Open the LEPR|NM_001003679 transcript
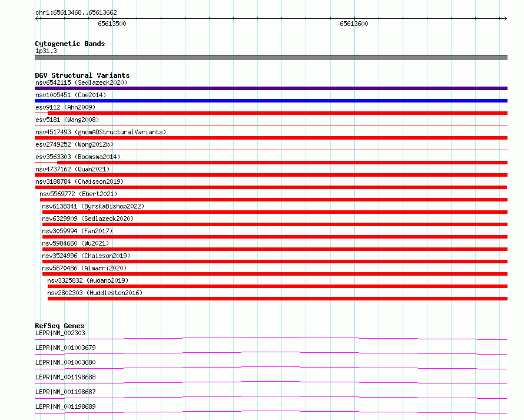 pyautogui.click(x=65, y=348)
